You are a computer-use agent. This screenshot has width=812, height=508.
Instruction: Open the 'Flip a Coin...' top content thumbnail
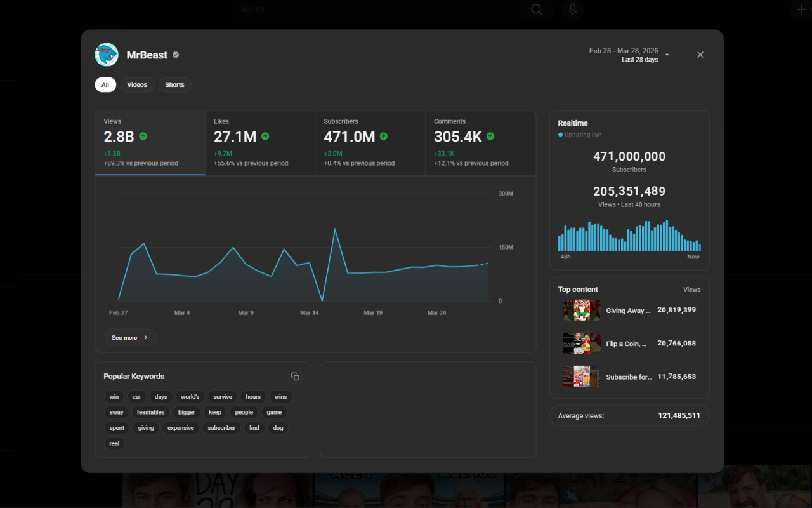[582, 344]
